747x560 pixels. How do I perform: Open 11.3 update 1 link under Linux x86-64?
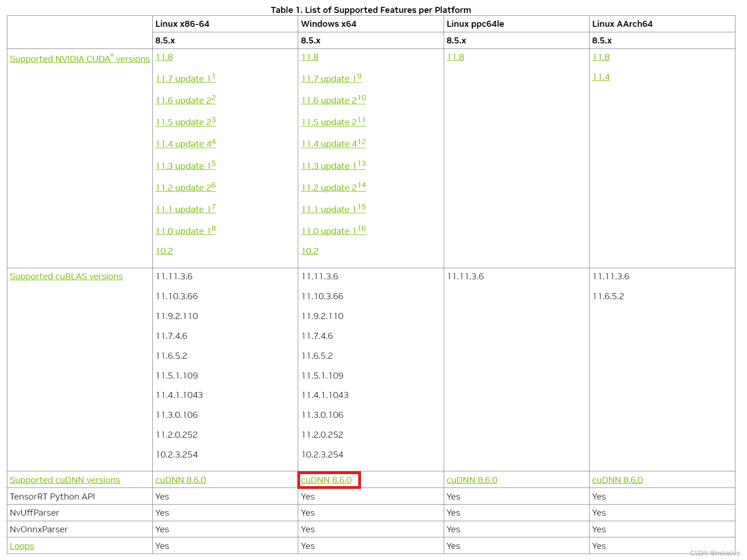186,165
